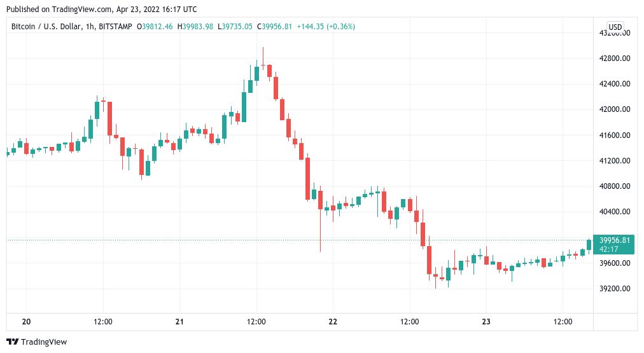The image size is (644, 353).
Task: Click date label 20 on time axis
Action: [x=26, y=322]
